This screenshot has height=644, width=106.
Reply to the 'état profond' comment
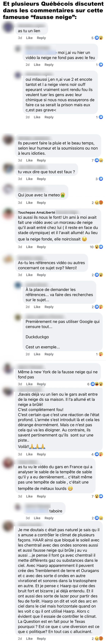click(x=41, y=454)
